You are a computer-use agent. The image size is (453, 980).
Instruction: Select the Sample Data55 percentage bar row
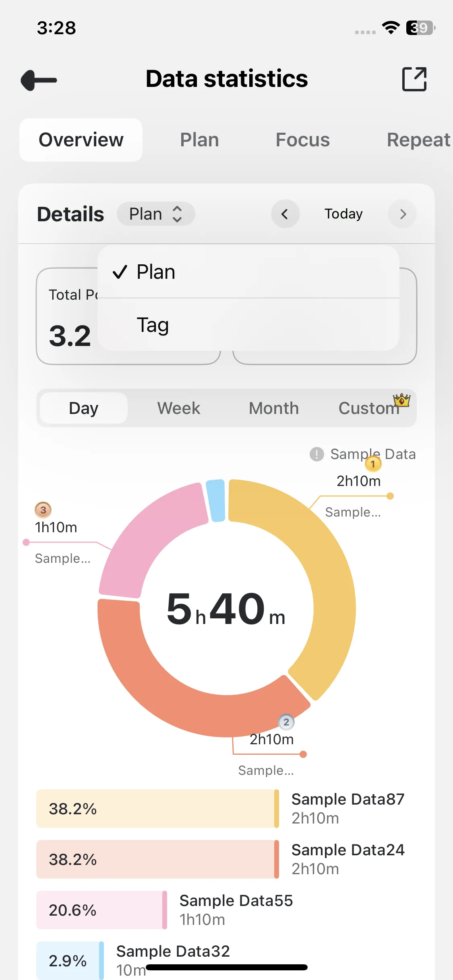(101, 910)
